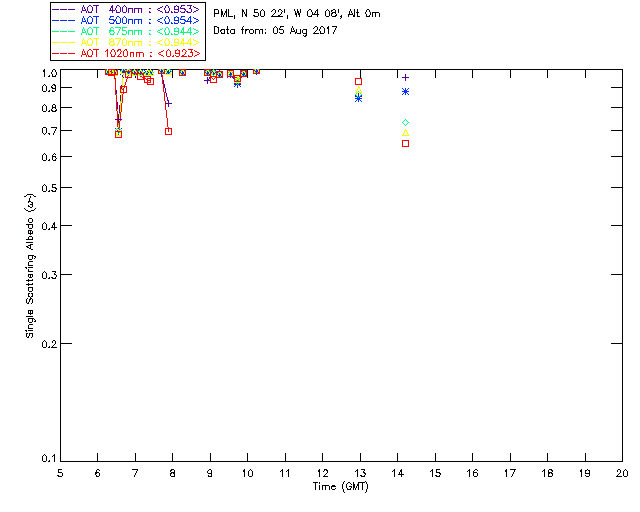640x512 pixels.
Task: Click the red square at 0.7 near 8 GMT
Action: (x=168, y=131)
